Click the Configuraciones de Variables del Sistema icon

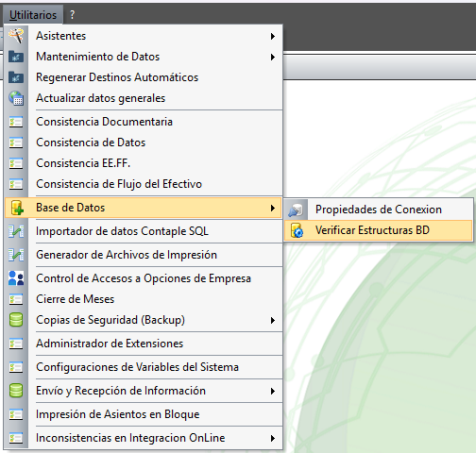[x=16, y=367]
